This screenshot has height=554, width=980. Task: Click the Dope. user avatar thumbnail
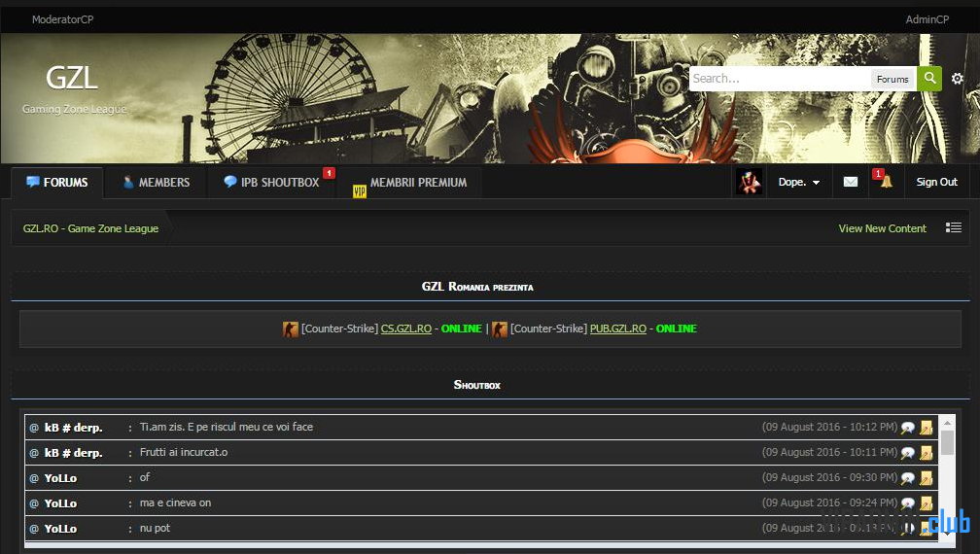(x=749, y=182)
